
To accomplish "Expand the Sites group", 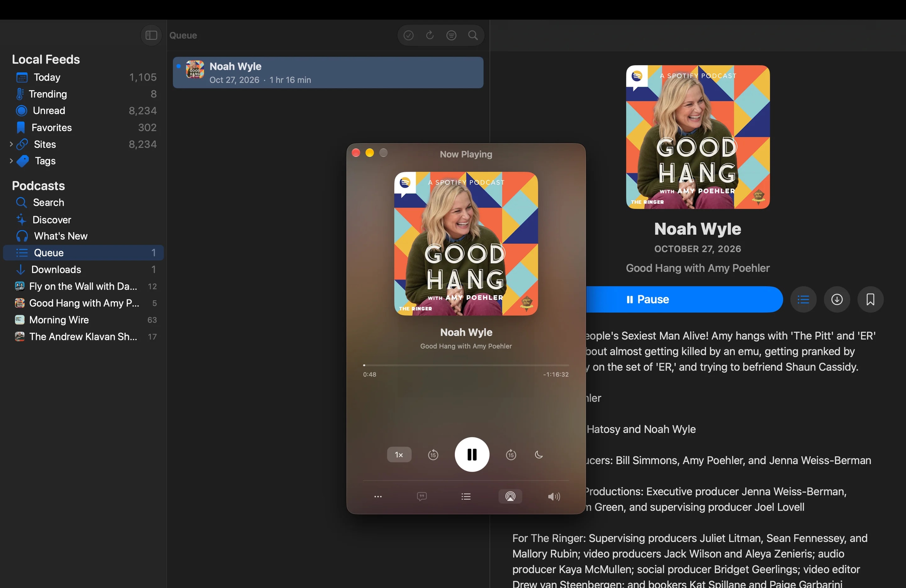I will [11, 144].
